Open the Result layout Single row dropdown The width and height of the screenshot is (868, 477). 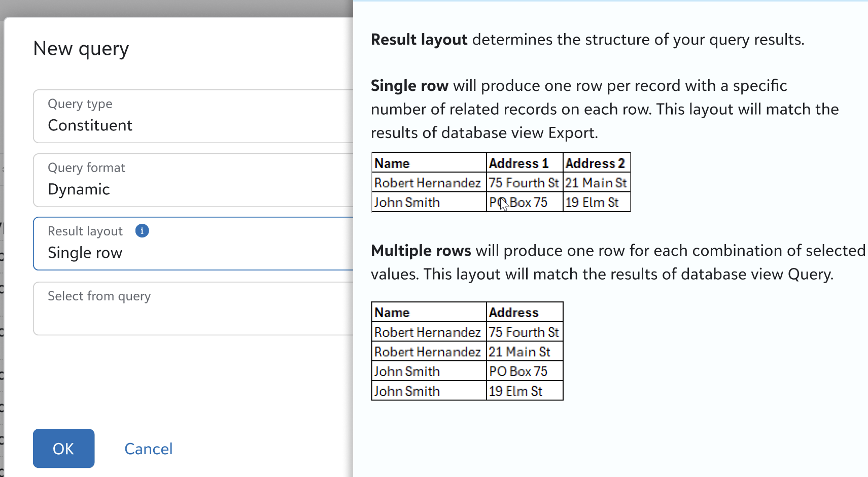(x=193, y=244)
